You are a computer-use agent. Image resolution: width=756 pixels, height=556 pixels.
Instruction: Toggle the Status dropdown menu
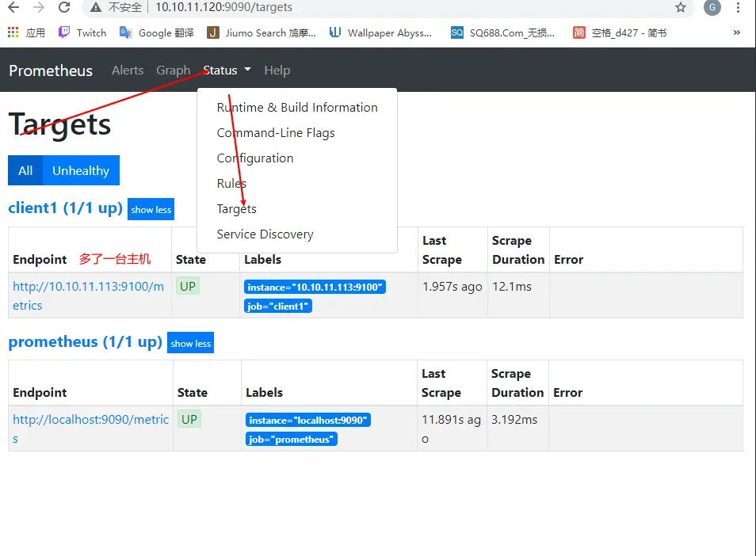pyautogui.click(x=227, y=70)
